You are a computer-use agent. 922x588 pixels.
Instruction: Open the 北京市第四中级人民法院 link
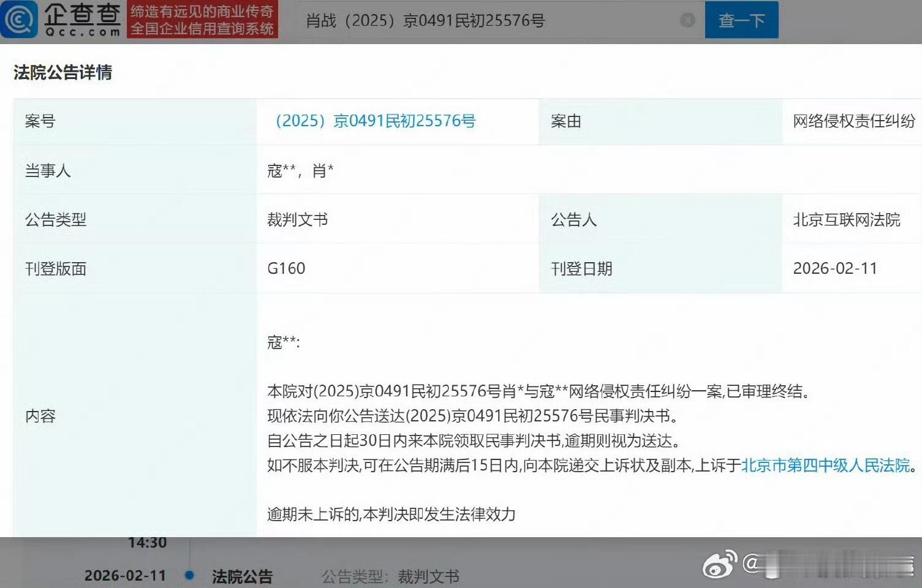point(826,466)
